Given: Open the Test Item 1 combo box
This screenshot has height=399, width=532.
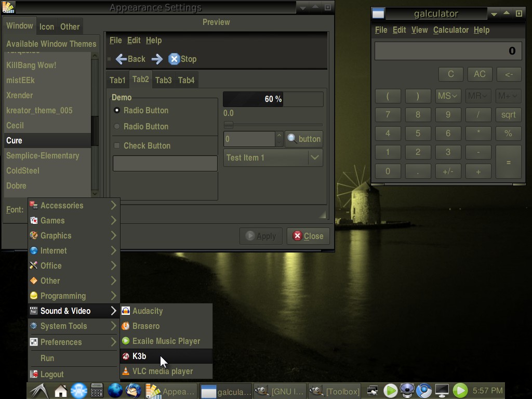Looking at the screenshot, I should 273,157.
